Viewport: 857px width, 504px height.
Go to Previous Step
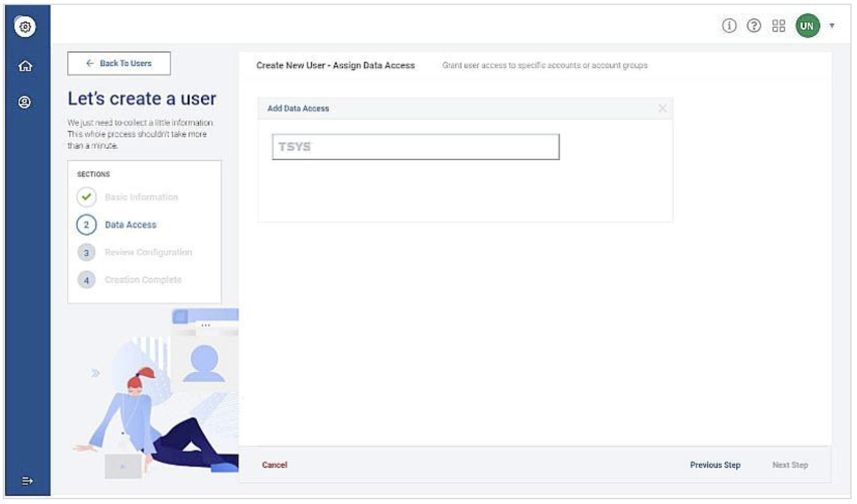(715, 465)
